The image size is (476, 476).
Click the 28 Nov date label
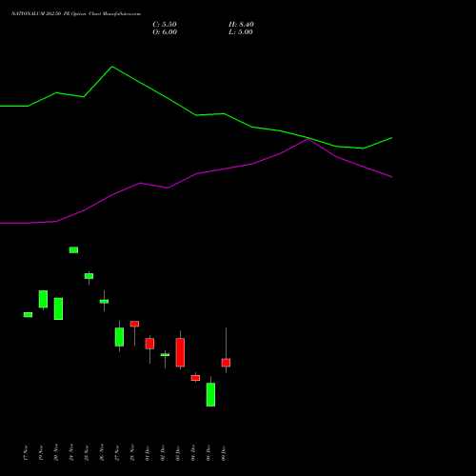[x=132, y=453]
